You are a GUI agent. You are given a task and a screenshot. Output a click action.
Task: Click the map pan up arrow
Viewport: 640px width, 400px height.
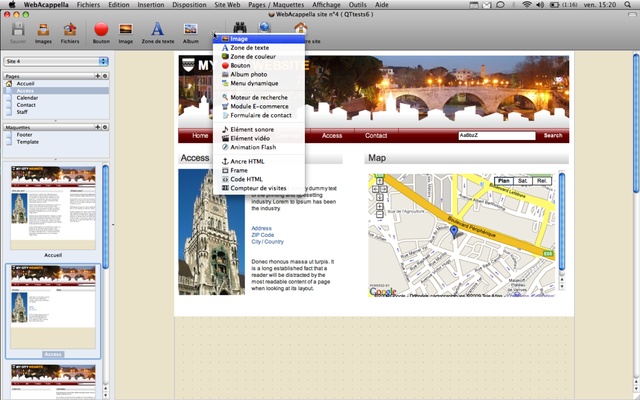click(x=380, y=181)
